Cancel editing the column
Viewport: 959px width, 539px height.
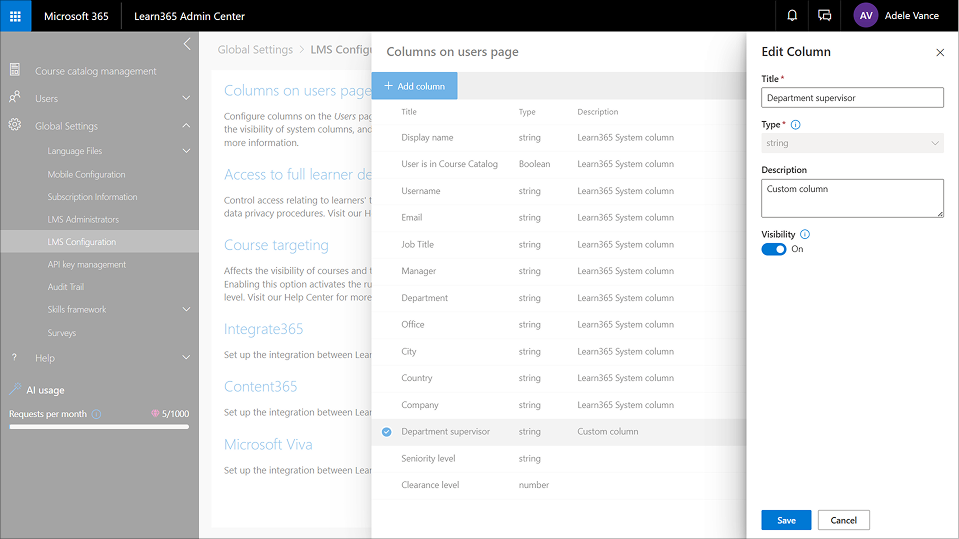843,520
